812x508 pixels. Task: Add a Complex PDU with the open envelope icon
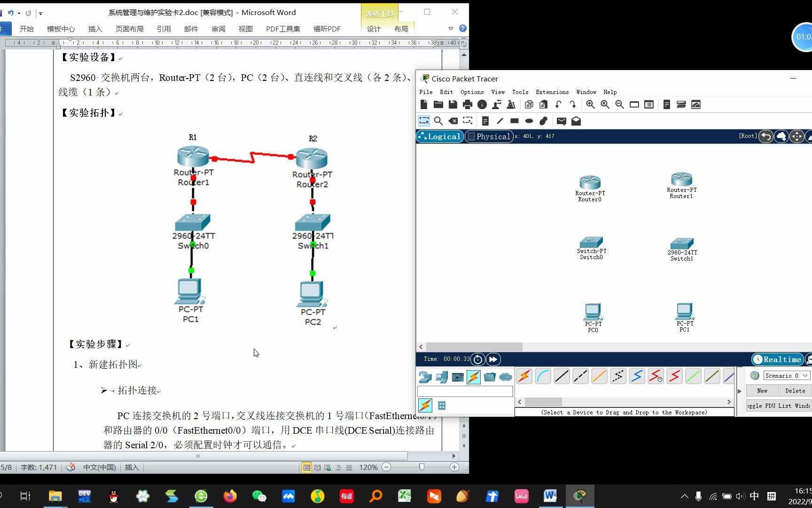click(x=576, y=121)
